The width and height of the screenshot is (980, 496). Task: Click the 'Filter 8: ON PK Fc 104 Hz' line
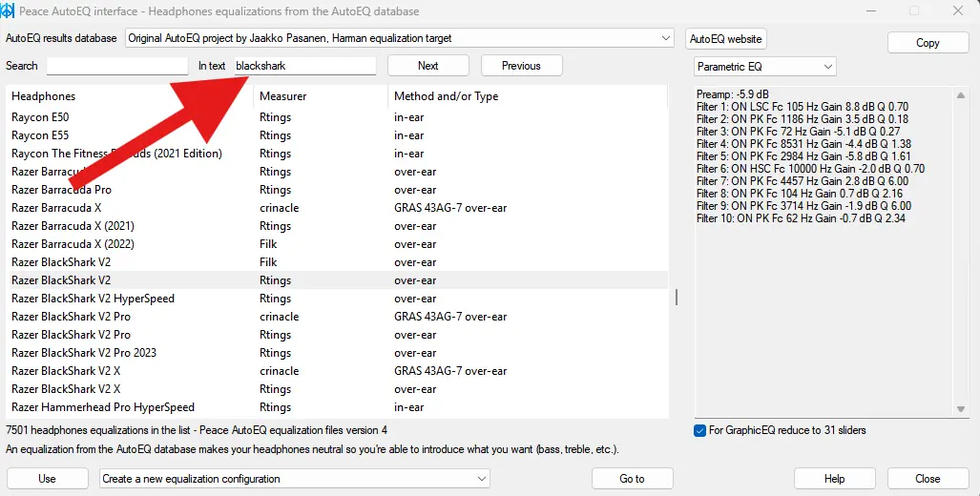800,194
